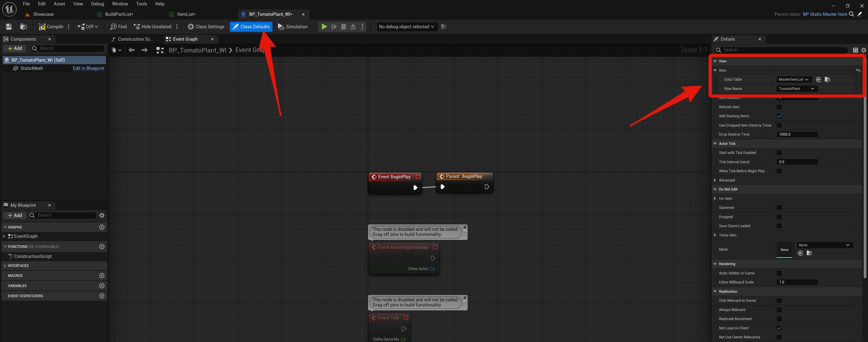Expand the Advanced section in Details
Image resolution: width=868 pixels, height=342 pixels.
click(x=715, y=180)
